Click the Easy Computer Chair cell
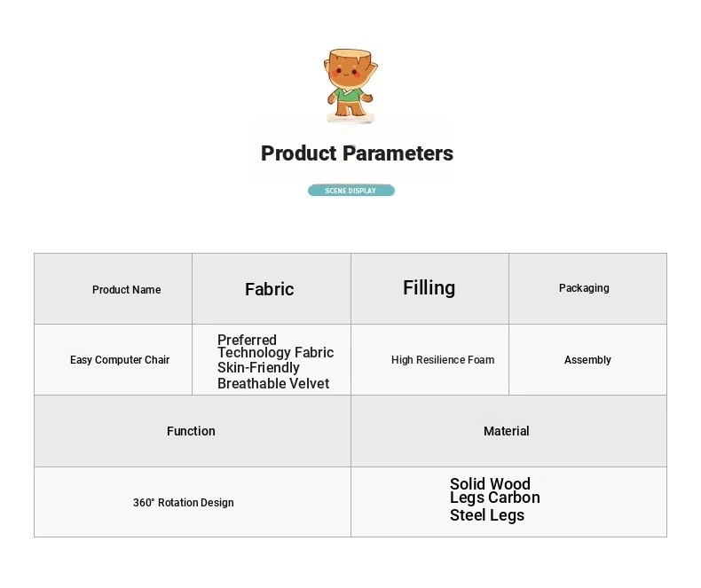The height and width of the screenshot is (588, 701). [x=113, y=360]
